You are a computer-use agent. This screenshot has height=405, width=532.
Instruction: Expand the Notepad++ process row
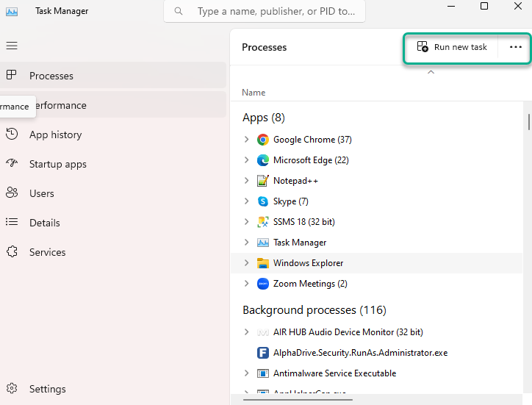coord(247,181)
